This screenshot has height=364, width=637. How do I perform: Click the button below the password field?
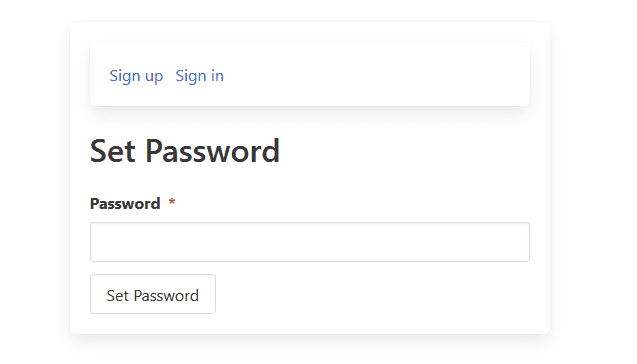point(153,294)
